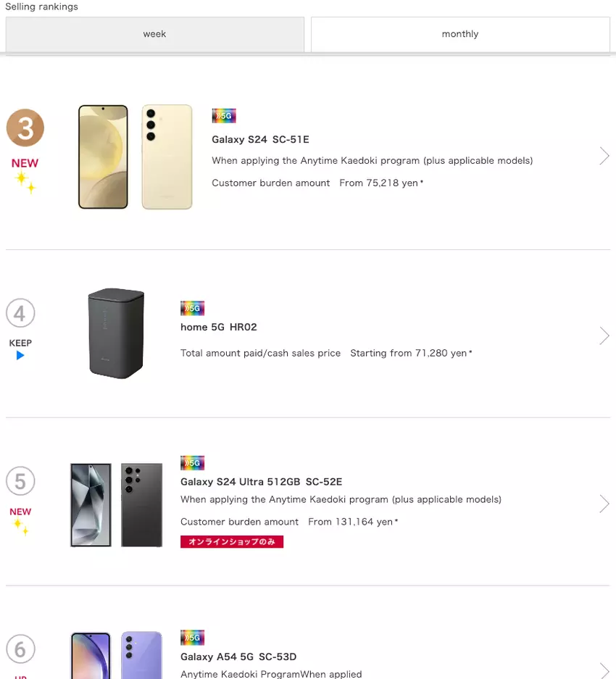The height and width of the screenshot is (679, 616).
Task: Switch to the monthly ranking tab
Action: 460,34
